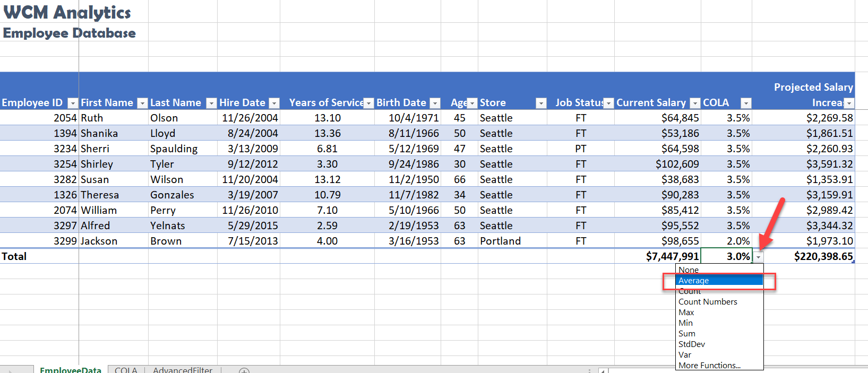Open the Last Name filter dropdown
This screenshot has height=373, width=868.
pos(211,103)
